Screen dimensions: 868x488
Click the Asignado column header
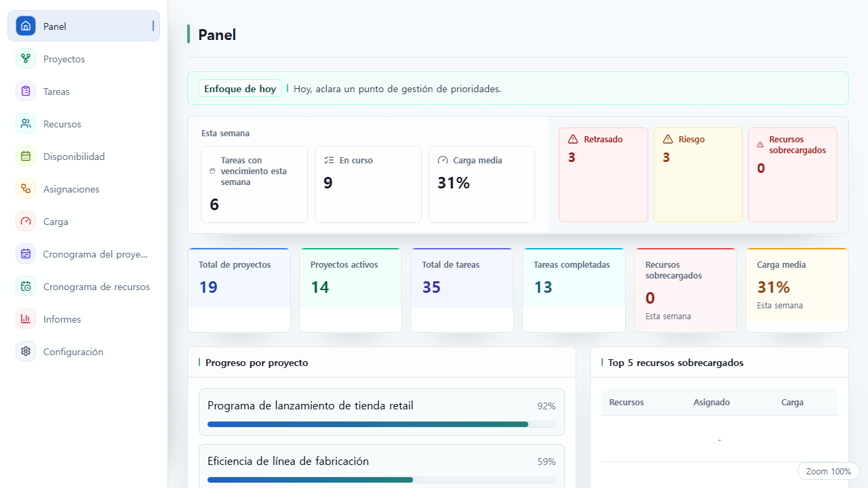pyautogui.click(x=711, y=403)
